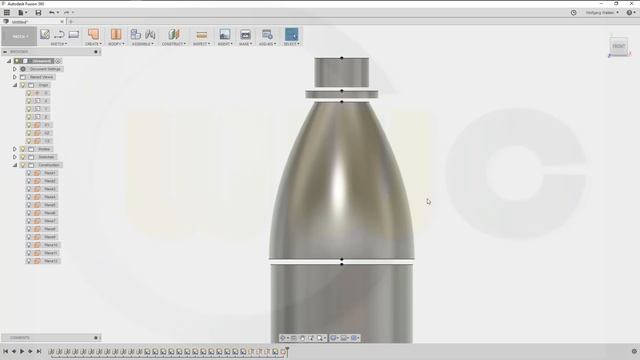
Task: Toggle visibility lightbulb of Bodies folder
Action: tap(23, 149)
